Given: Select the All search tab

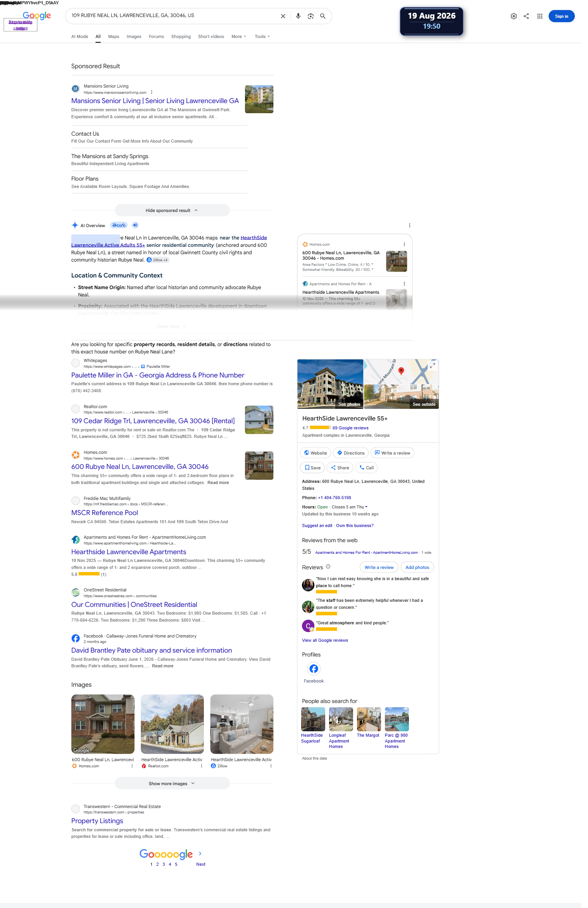Looking at the screenshot, I should pos(98,36).
